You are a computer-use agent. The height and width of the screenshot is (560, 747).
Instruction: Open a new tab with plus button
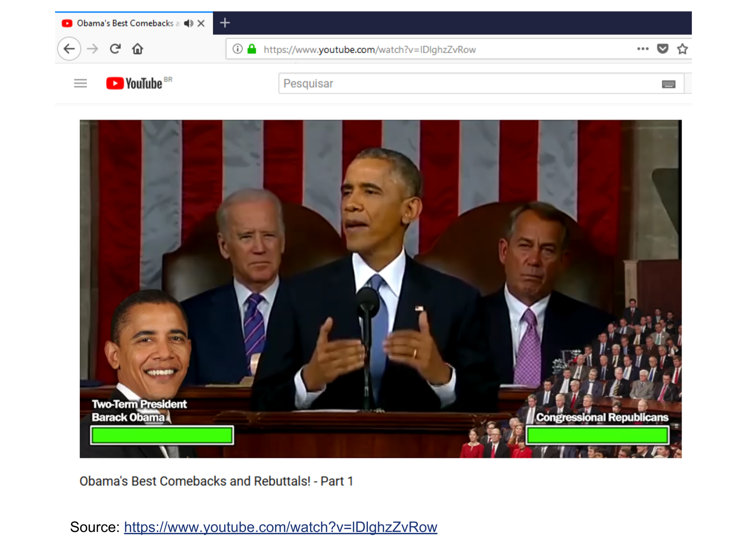(225, 23)
